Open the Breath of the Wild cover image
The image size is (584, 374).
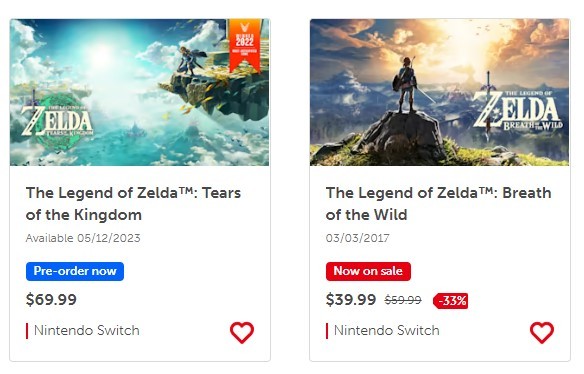coord(439,92)
